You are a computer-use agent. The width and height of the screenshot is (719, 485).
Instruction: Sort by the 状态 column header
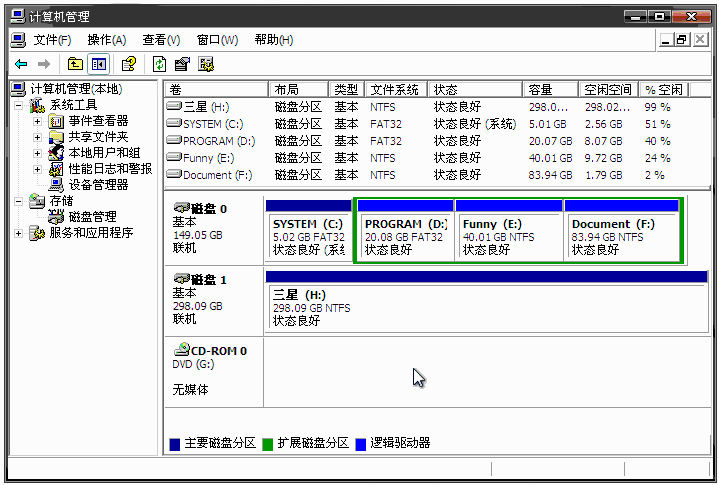pyautogui.click(x=476, y=89)
